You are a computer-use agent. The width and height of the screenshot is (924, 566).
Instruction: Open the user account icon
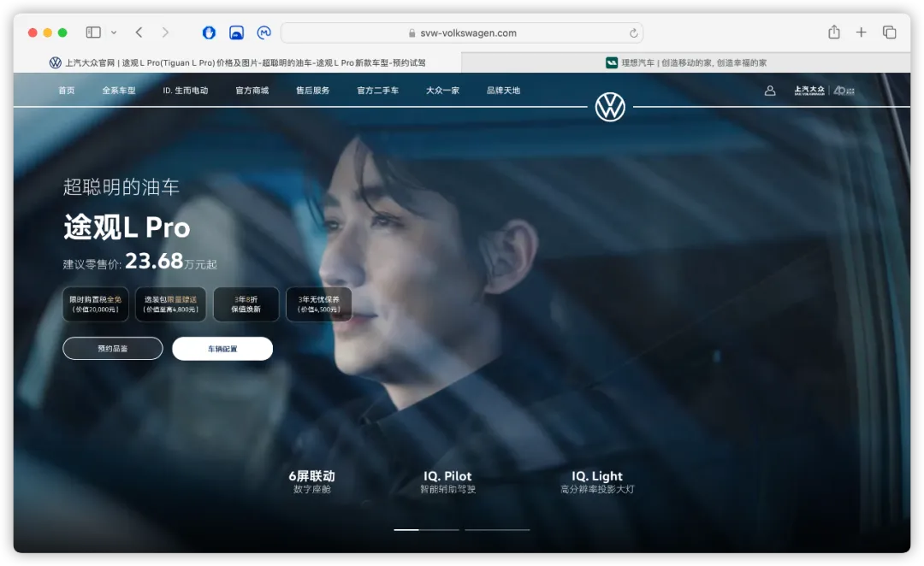click(770, 91)
